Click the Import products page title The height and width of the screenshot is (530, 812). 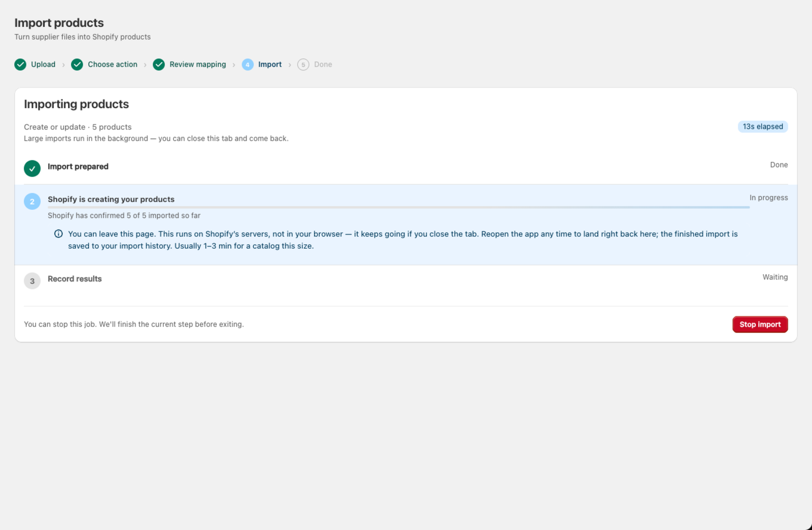pos(59,23)
